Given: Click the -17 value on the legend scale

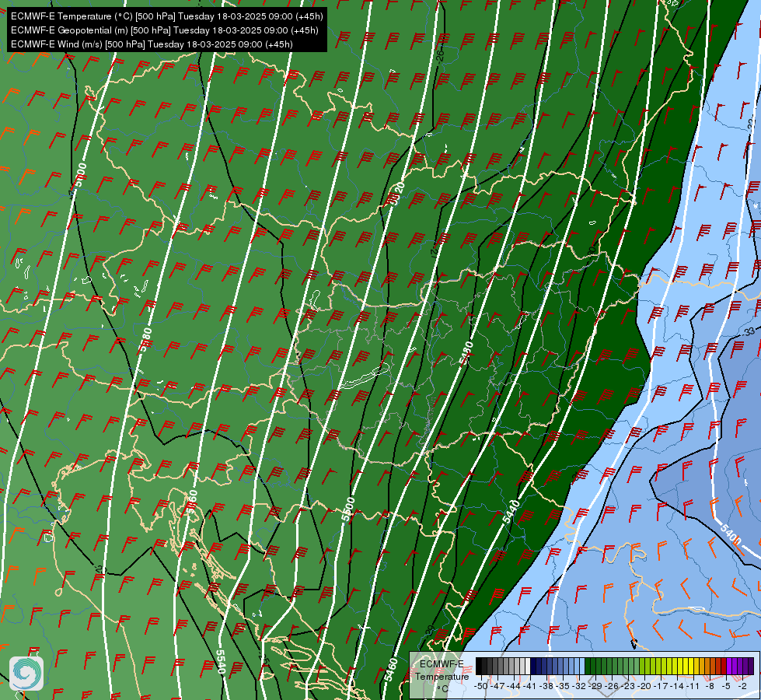Looking at the screenshot, I should point(661,686).
